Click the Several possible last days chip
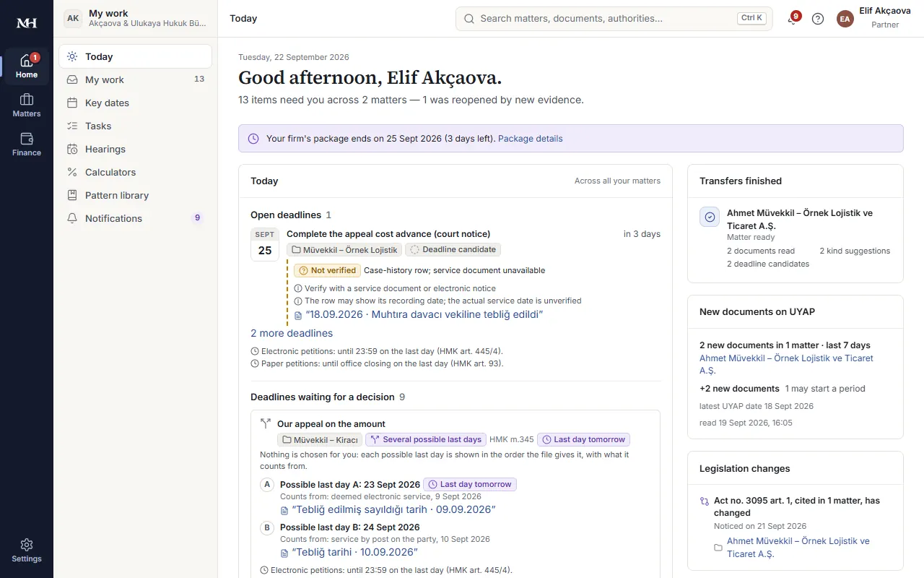The width and height of the screenshot is (924, 578). pyautogui.click(x=425, y=439)
